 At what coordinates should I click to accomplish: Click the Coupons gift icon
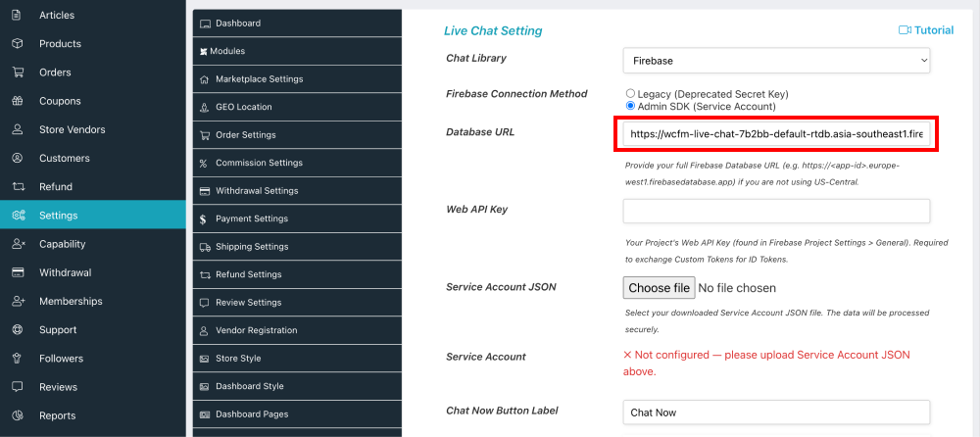tap(18, 101)
